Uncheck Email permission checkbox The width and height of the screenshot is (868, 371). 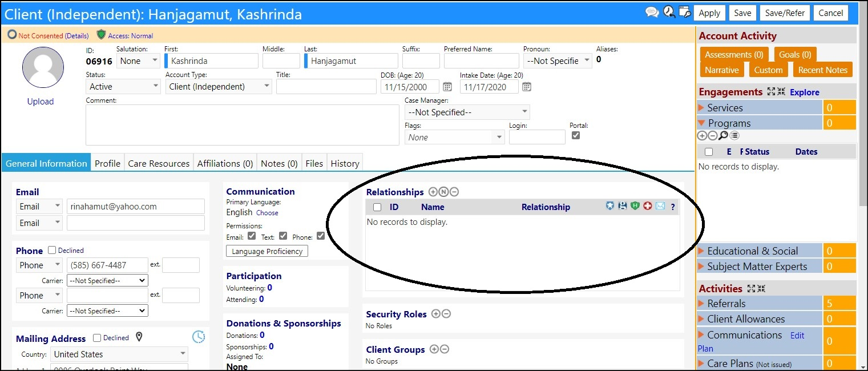point(252,236)
